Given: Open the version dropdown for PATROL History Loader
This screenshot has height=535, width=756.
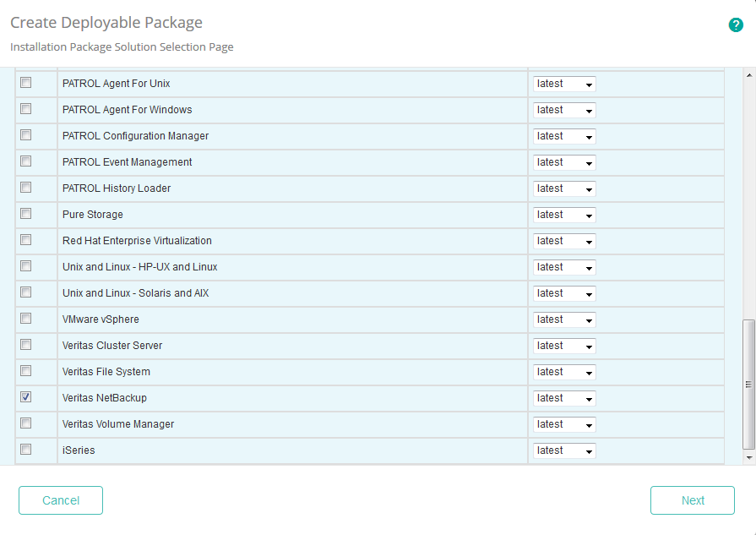Looking at the screenshot, I should (563, 188).
